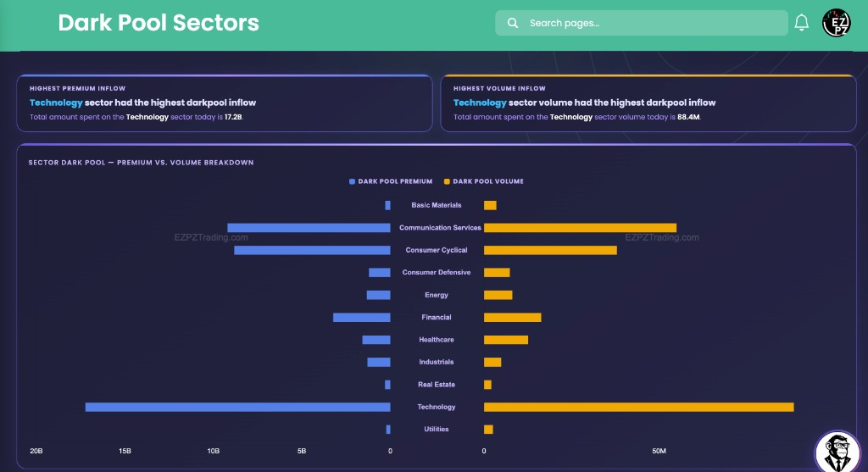Select the Real Estate volume bar

(487, 385)
